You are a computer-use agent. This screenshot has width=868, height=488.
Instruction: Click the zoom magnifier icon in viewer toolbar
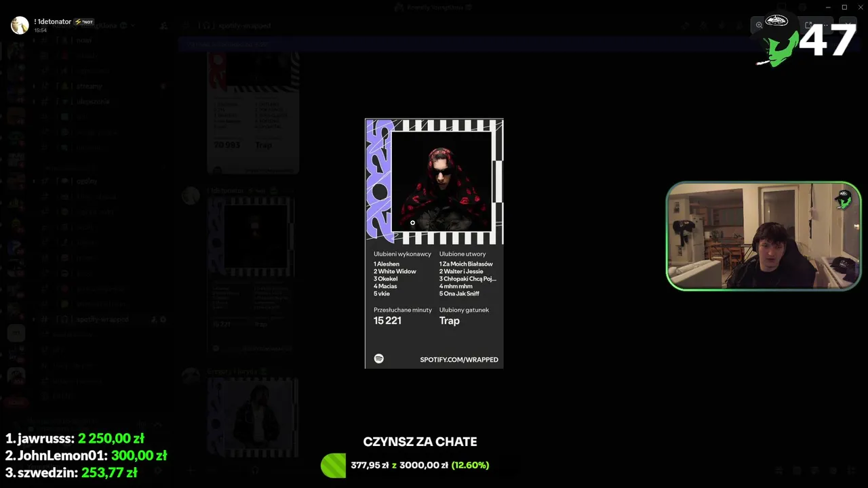[x=759, y=25]
